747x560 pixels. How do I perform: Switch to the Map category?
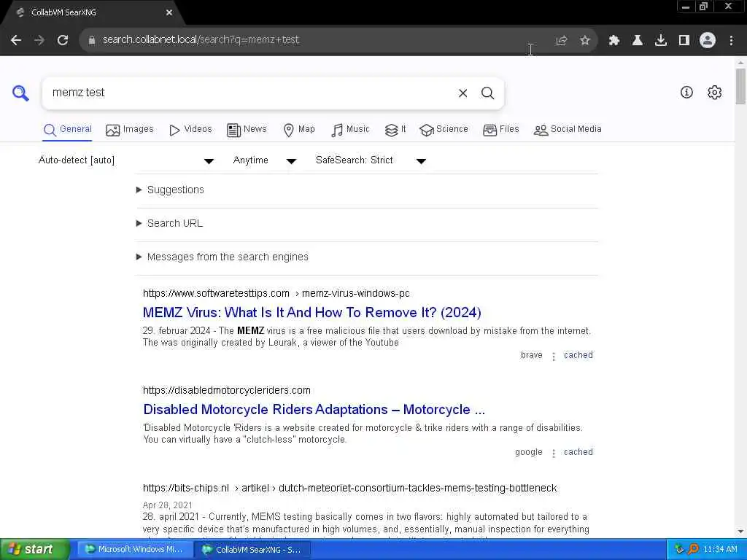pyautogui.click(x=299, y=130)
